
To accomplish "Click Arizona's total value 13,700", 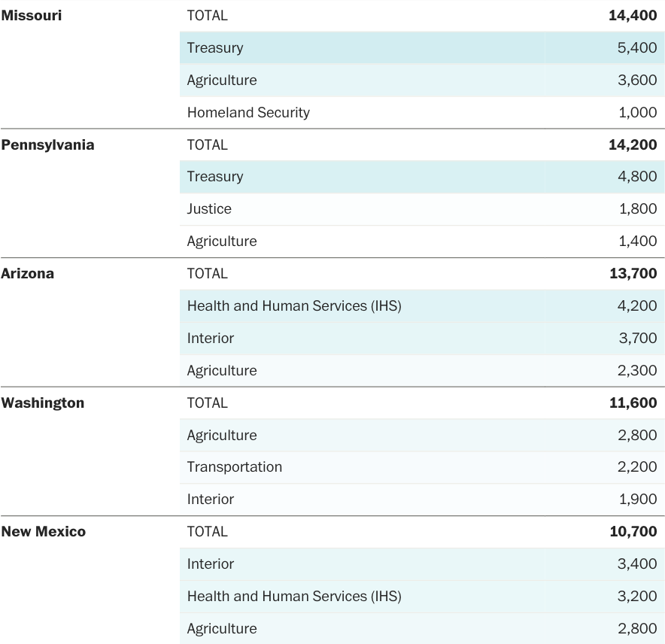I will tap(633, 273).
